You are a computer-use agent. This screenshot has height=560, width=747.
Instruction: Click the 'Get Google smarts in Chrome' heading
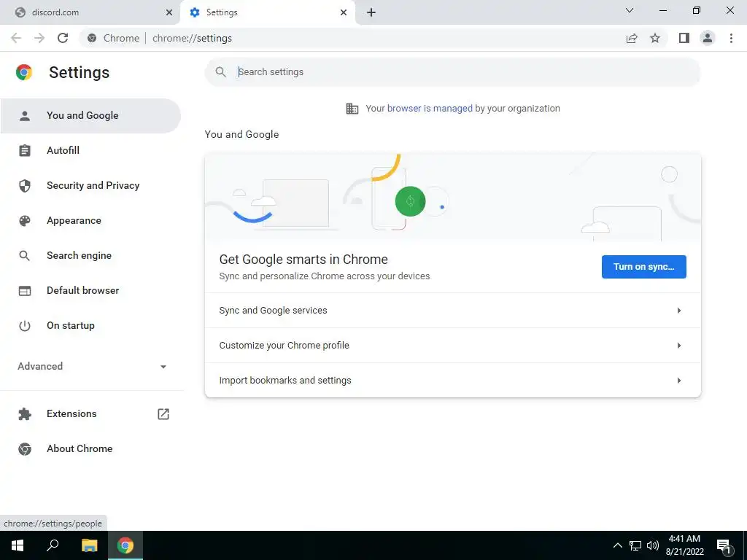tap(303, 260)
